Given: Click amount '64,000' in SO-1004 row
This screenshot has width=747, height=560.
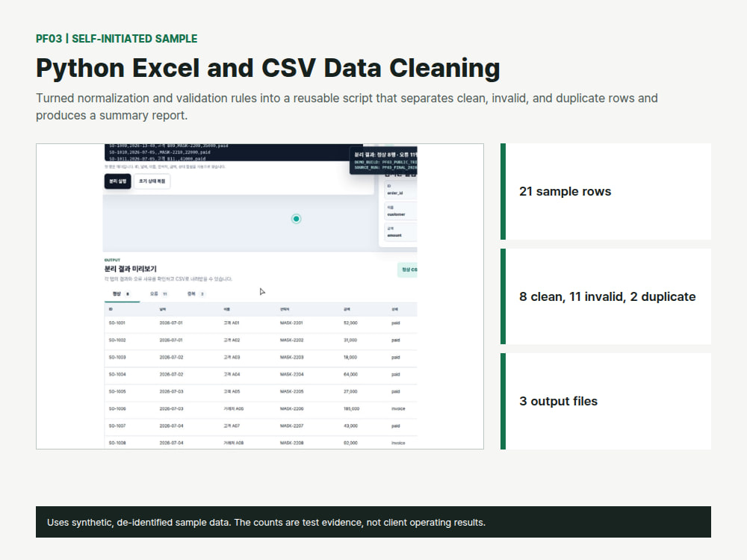Looking at the screenshot, I should (350, 374).
